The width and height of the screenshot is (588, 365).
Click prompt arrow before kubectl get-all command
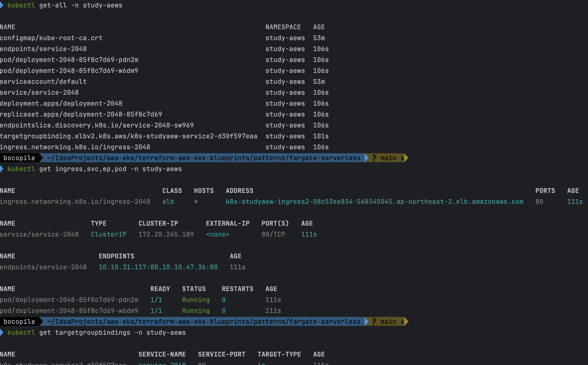[2, 5]
